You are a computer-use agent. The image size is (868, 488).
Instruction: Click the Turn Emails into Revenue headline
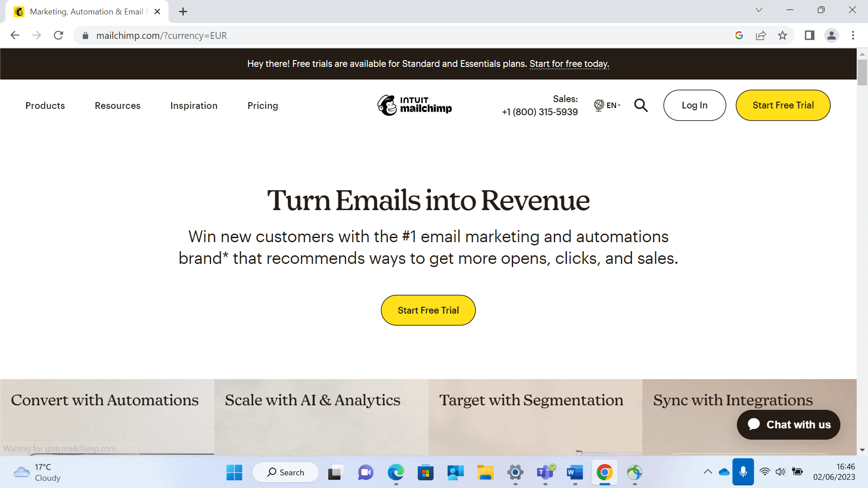[428, 200]
